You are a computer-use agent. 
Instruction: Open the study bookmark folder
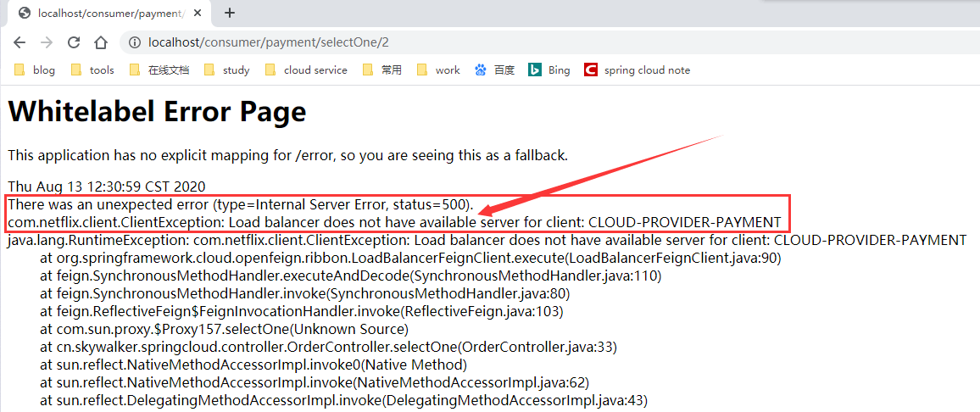(227, 70)
